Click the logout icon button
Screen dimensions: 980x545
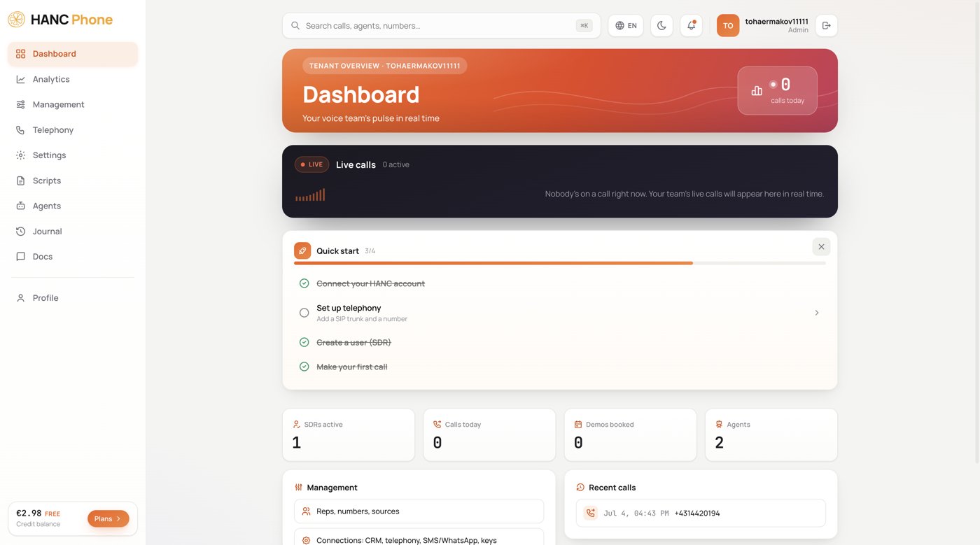826,26
